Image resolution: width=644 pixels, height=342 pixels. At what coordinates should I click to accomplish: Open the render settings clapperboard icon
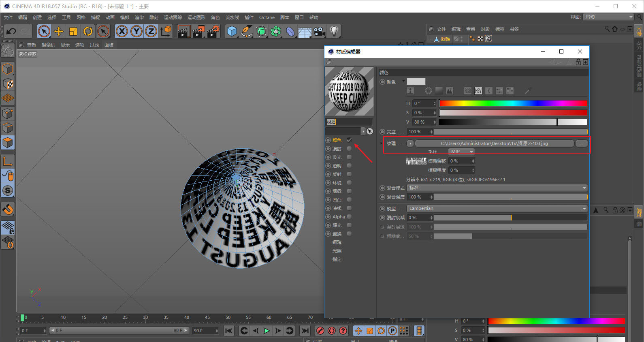213,31
